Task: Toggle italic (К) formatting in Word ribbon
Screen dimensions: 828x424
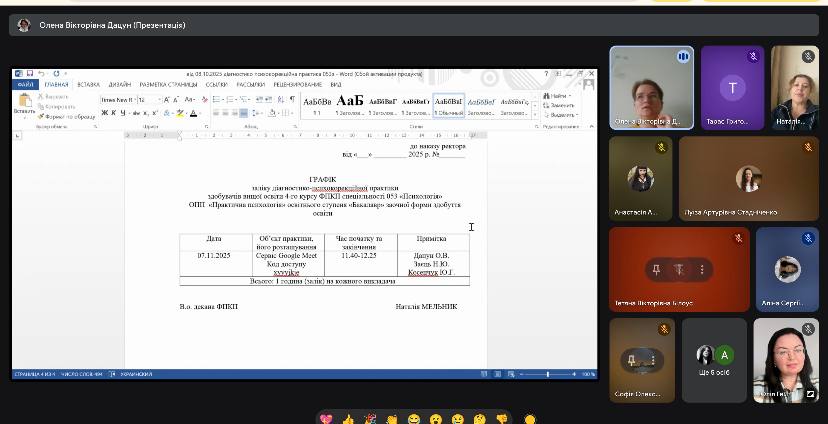Action: [113, 113]
